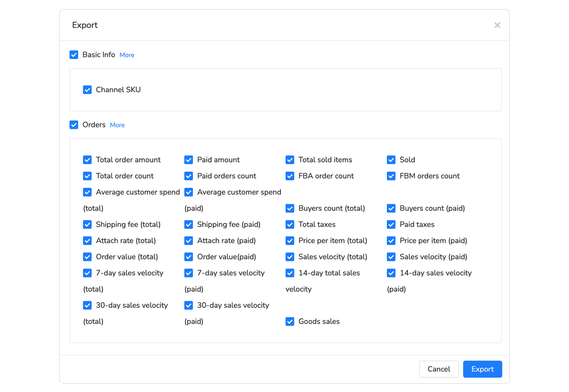Toggle the Total sold items checkbox
This screenshot has height=392, width=569.
pyautogui.click(x=289, y=160)
